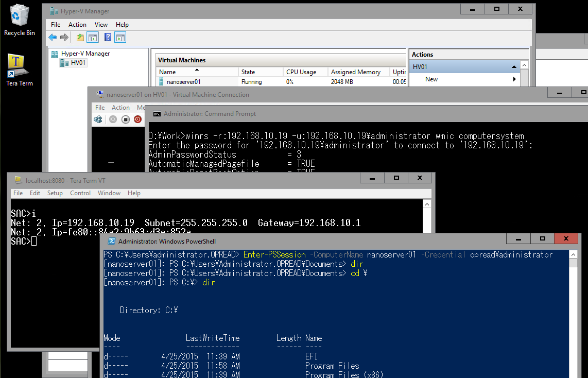Collapse the HV01 section in Actions pane
Image resolution: width=588 pixels, height=378 pixels.
[514, 67]
